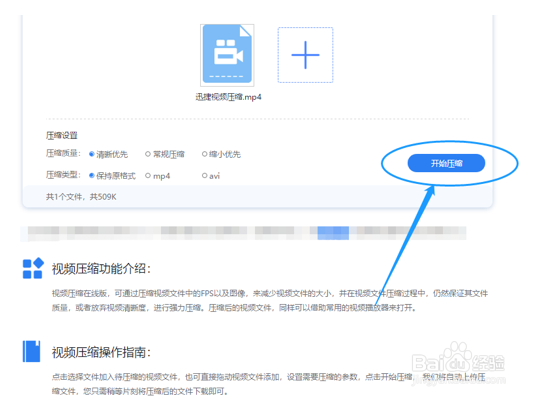Choose mp4 as compression type
Screen dimensions: 537x399
pyautogui.click(x=158, y=176)
